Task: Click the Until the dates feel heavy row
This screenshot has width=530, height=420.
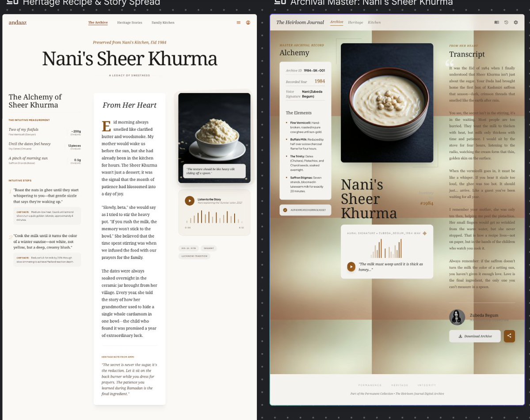Action: coord(45,146)
